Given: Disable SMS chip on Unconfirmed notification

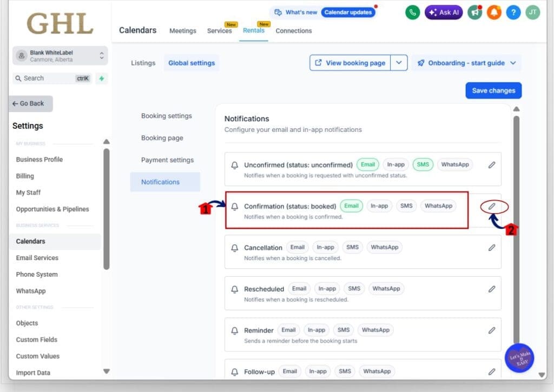Looking at the screenshot, I should pyautogui.click(x=423, y=164).
